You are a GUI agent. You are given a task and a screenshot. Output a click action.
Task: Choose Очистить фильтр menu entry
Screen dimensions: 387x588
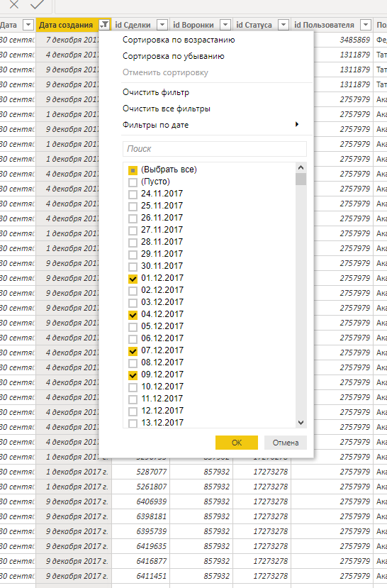click(x=156, y=92)
